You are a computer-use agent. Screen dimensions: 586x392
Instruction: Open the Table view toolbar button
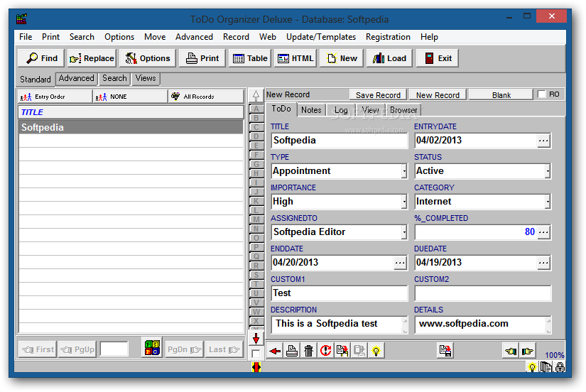tap(249, 58)
